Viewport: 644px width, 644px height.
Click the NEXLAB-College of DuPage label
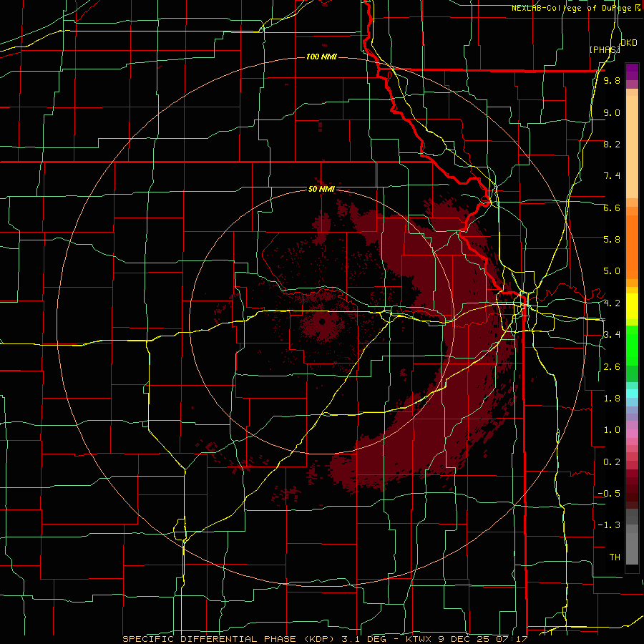point(572,8)
